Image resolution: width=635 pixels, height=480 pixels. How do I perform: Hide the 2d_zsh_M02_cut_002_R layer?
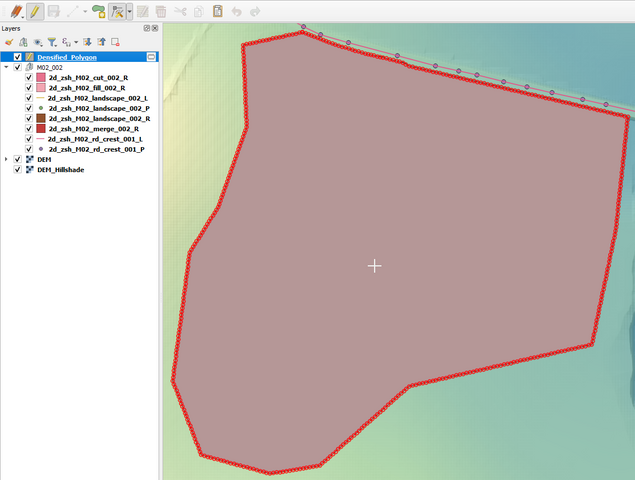click(29, 77)
